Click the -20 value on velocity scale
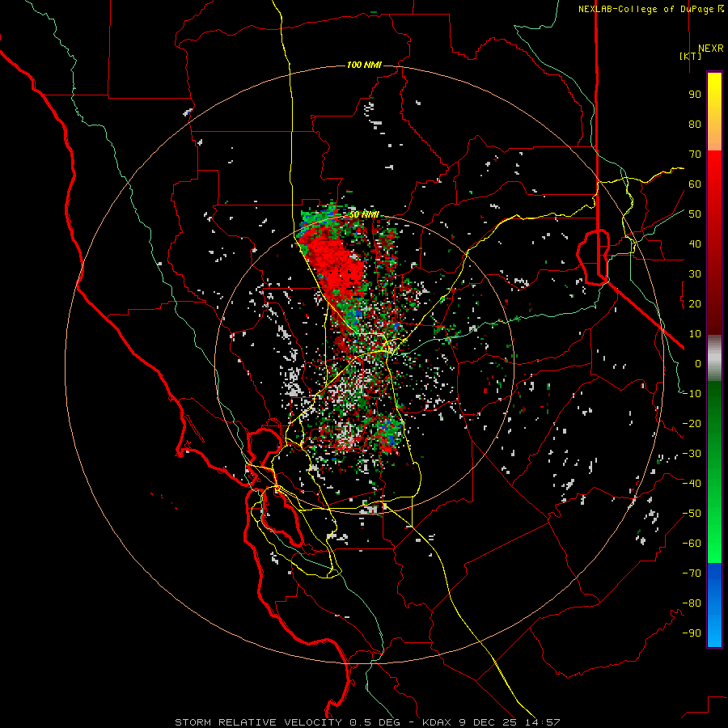 pyautogui.click(x=692, y=424)
